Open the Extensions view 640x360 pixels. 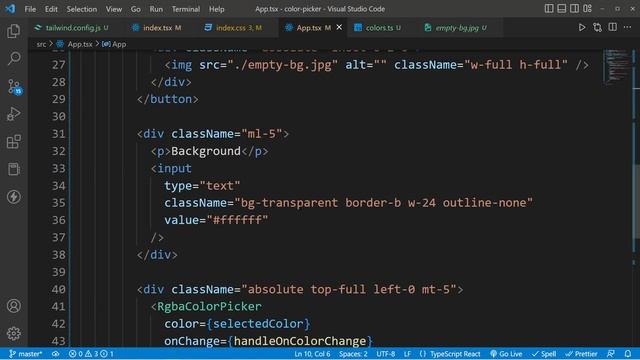[13, 142]
